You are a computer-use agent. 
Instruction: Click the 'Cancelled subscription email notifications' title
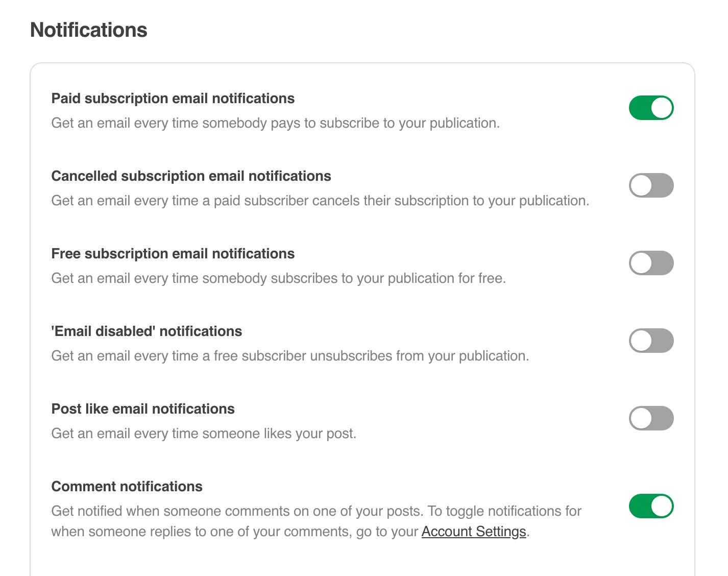tap(191, 176)
